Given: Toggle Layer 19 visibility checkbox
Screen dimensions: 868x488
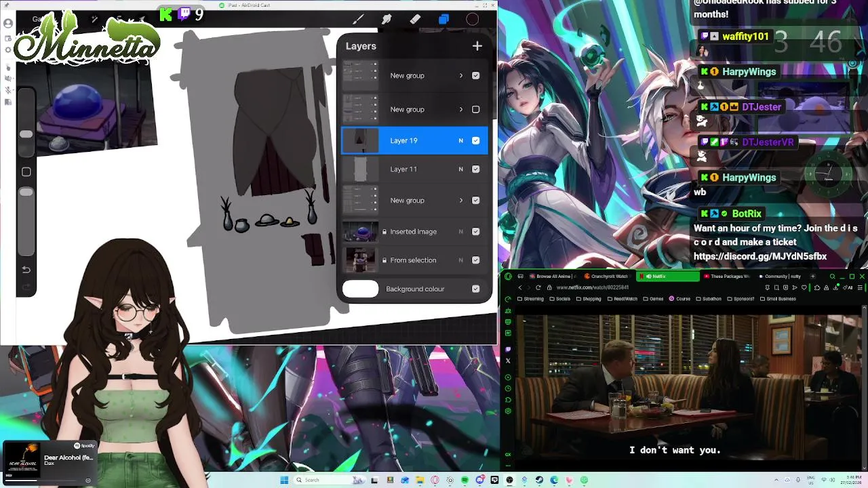Looking at the screenshot, I should click(x=475, y=140).
